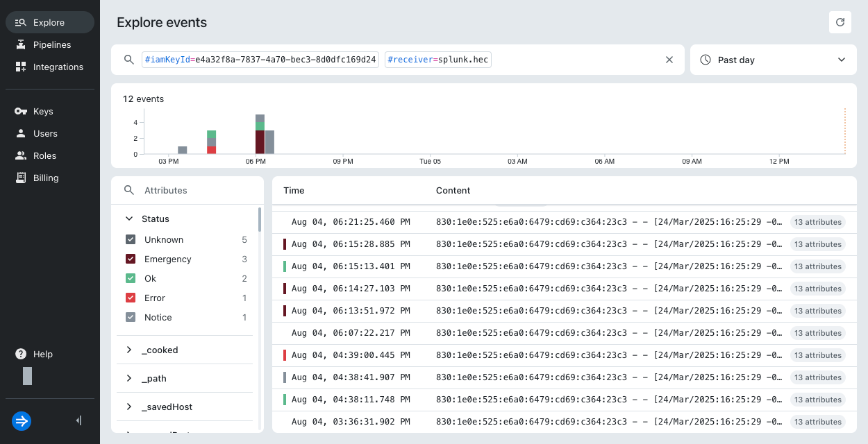Open Users via the person icon
868x444 pixels.
(20, 133)
